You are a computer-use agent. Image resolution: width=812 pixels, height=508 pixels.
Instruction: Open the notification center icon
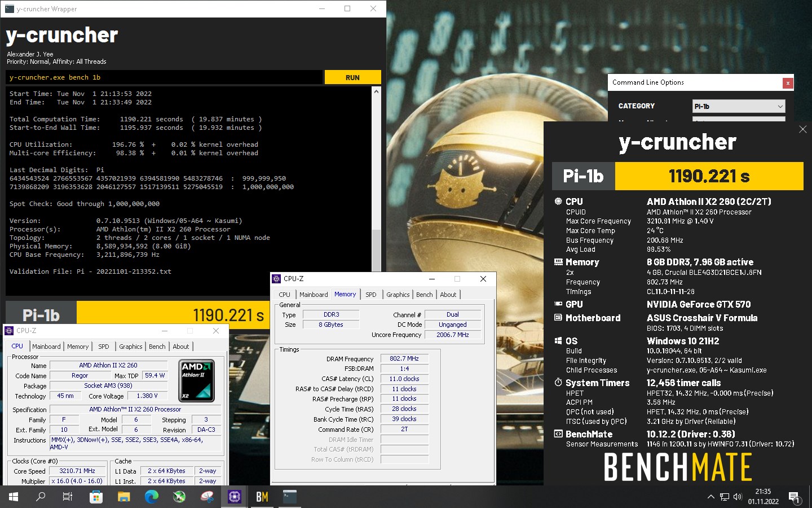tap(794, 497)
